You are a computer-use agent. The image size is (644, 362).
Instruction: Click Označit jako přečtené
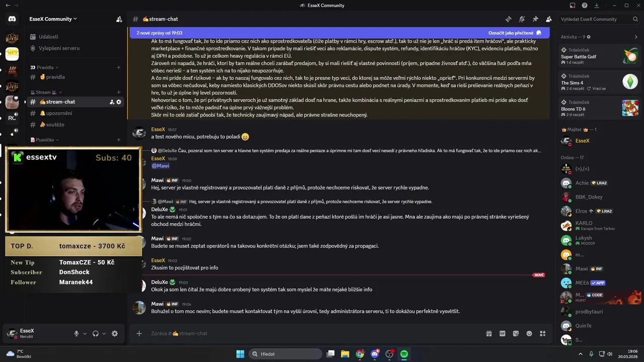[514, 33]
